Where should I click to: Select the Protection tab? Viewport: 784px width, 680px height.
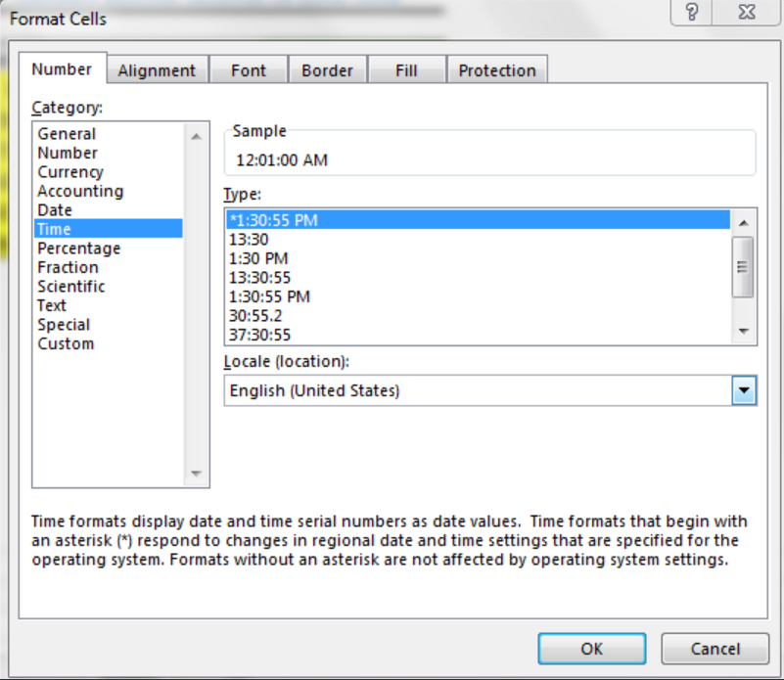point(497,68)
